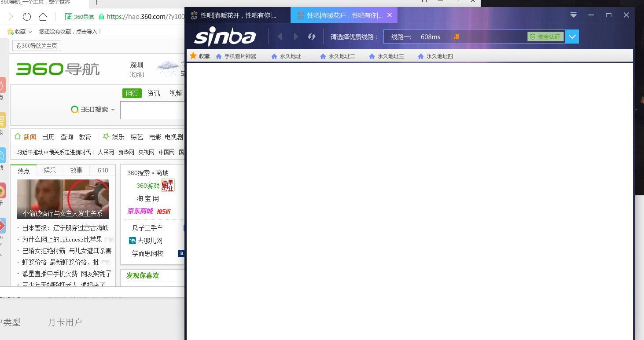The width and height of the screenshot is (644, 340).
Task: Expand the line selection dropdown arrow
Action: [572, 37]
